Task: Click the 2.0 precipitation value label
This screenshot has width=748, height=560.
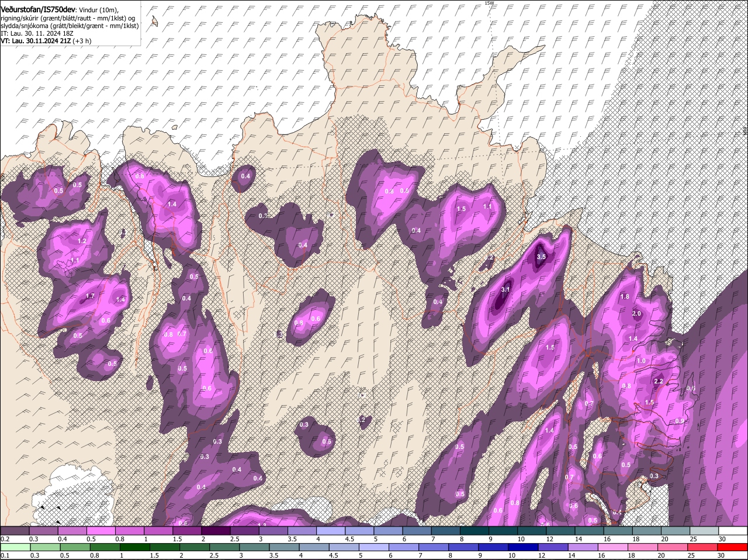Action: tap(637, 314)
